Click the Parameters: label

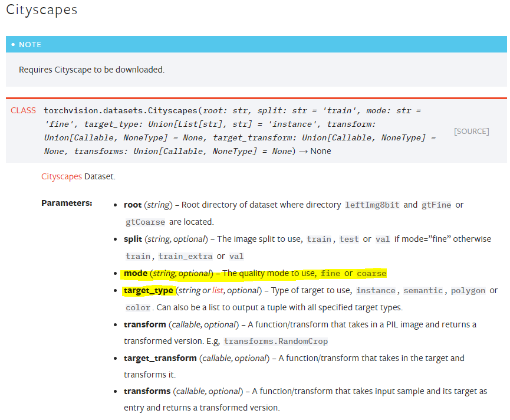pos(67,203)
